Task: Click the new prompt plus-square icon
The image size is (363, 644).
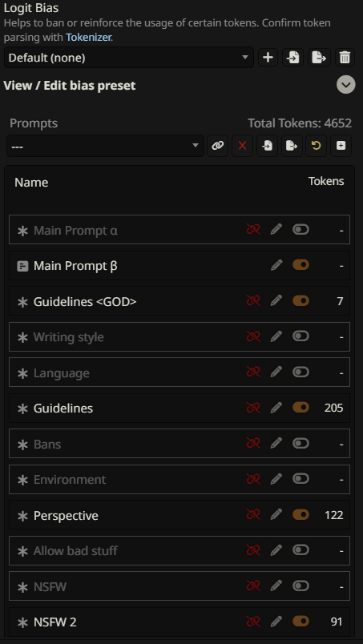Action: 341,146
